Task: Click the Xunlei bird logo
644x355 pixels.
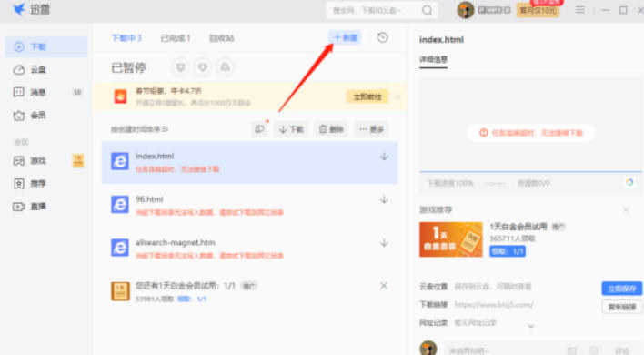Action: click(x=18, y=9)
